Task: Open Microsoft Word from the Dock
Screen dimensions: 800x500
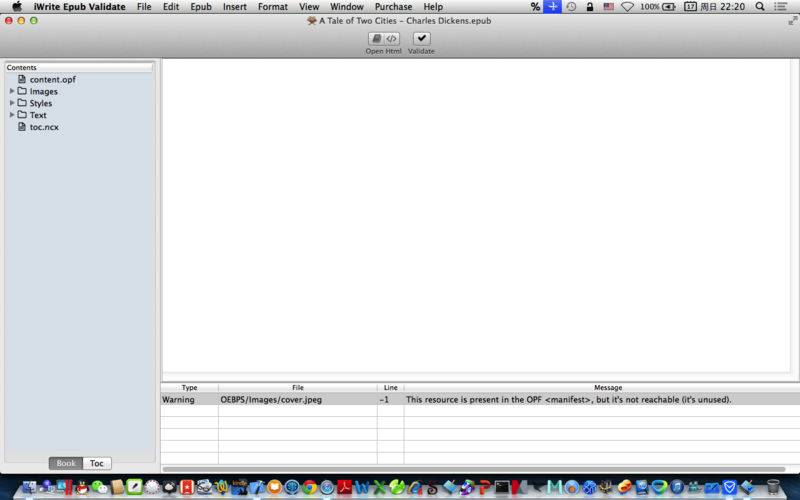Action: [362, 487]
